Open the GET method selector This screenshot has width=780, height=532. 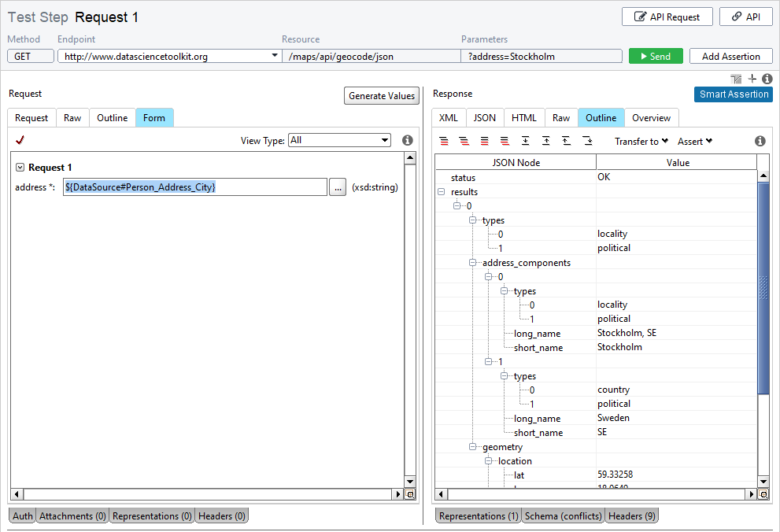point(31,56)
